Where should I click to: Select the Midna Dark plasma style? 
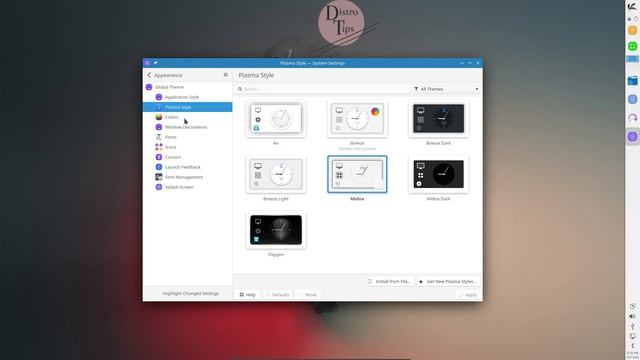[x=438, y=174]
